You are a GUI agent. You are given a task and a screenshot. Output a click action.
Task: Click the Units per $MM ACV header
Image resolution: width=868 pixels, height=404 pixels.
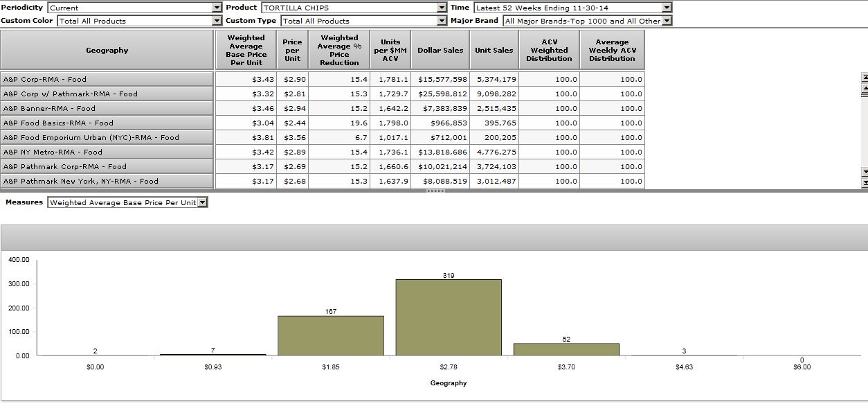(x=390, y=50)
